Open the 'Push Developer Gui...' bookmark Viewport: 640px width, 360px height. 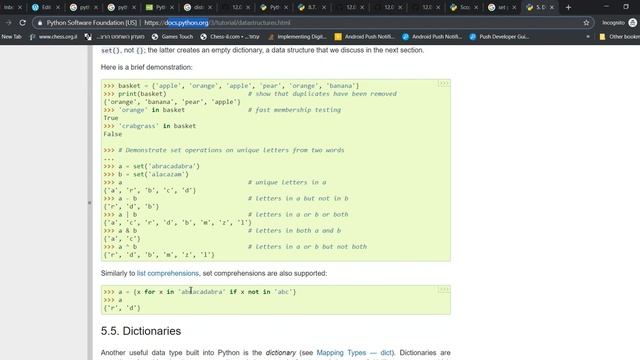point(499,37)
